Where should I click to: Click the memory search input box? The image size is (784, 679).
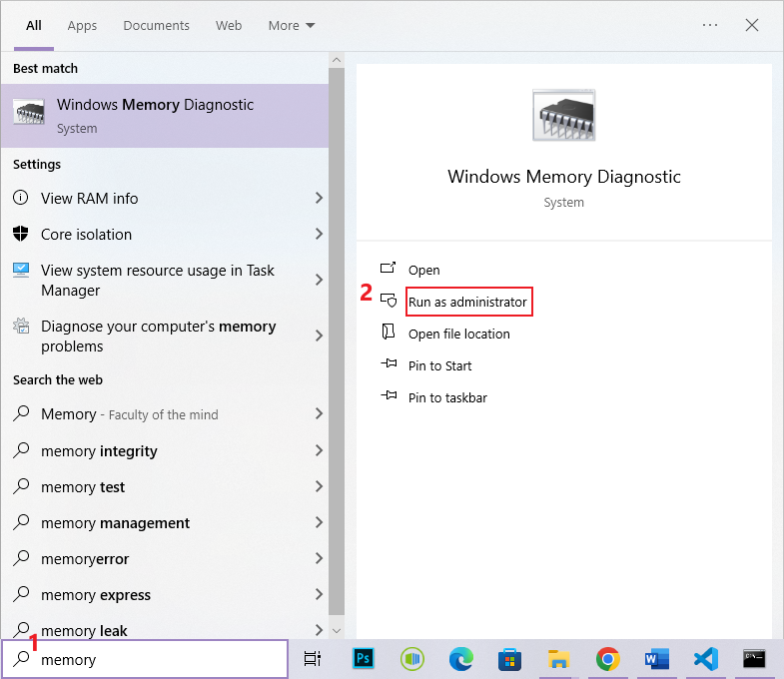(160, 659)
